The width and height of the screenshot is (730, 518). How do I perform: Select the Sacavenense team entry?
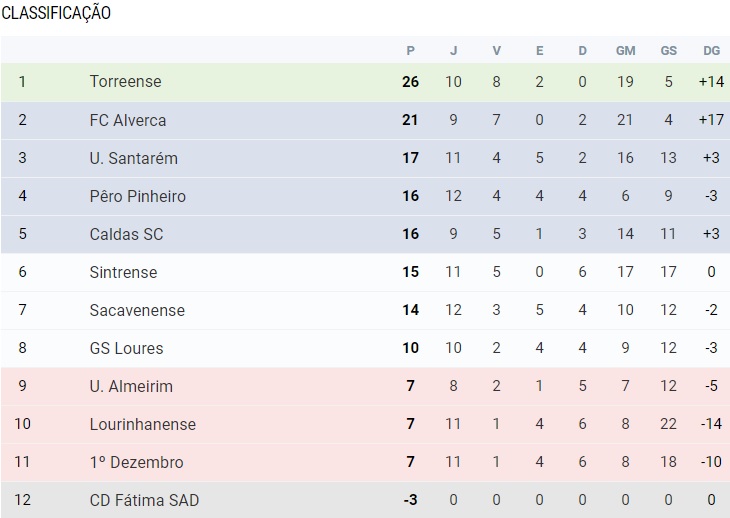point(137,310)
